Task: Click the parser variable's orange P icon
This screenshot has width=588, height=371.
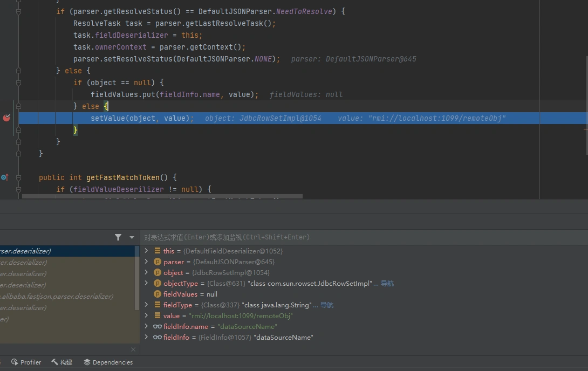Action: click(x=158, y=262)
